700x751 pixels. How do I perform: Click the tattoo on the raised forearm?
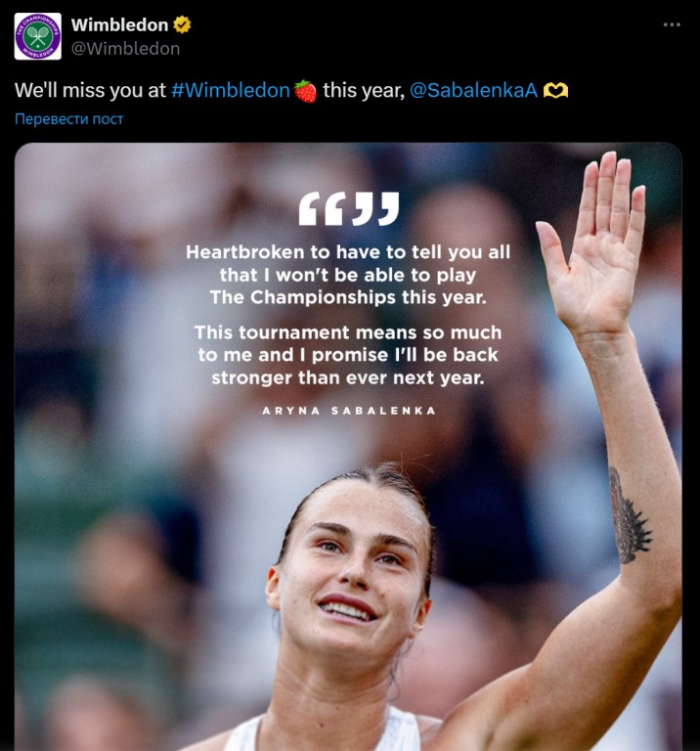tap(628, 515)
